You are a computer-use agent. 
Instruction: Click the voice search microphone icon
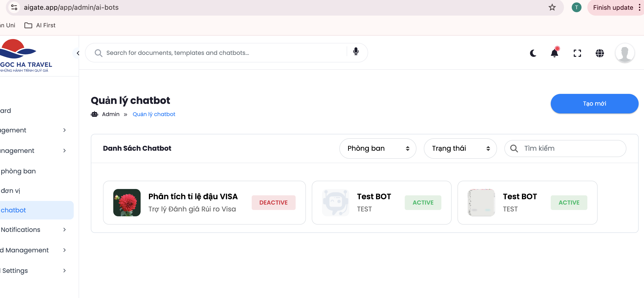pos(356,51)
